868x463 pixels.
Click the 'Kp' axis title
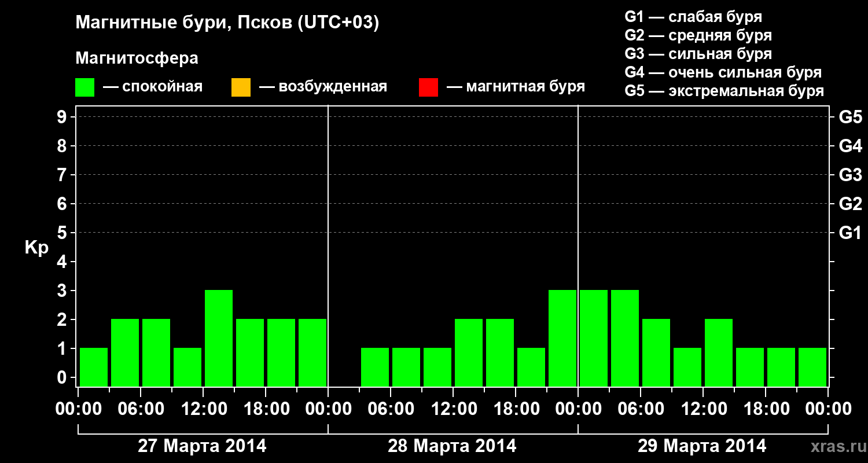point(36,248)
